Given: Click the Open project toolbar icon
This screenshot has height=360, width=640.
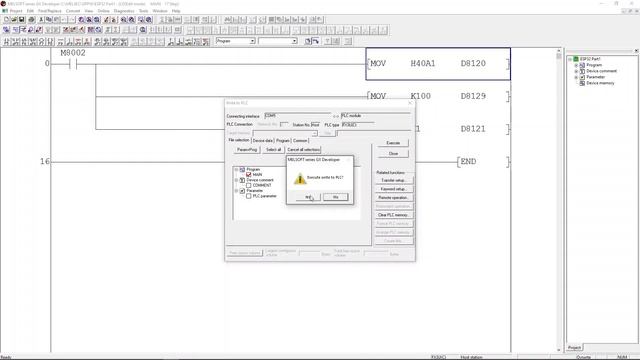Looking at the screenshot, I should [x=14, y=20].
